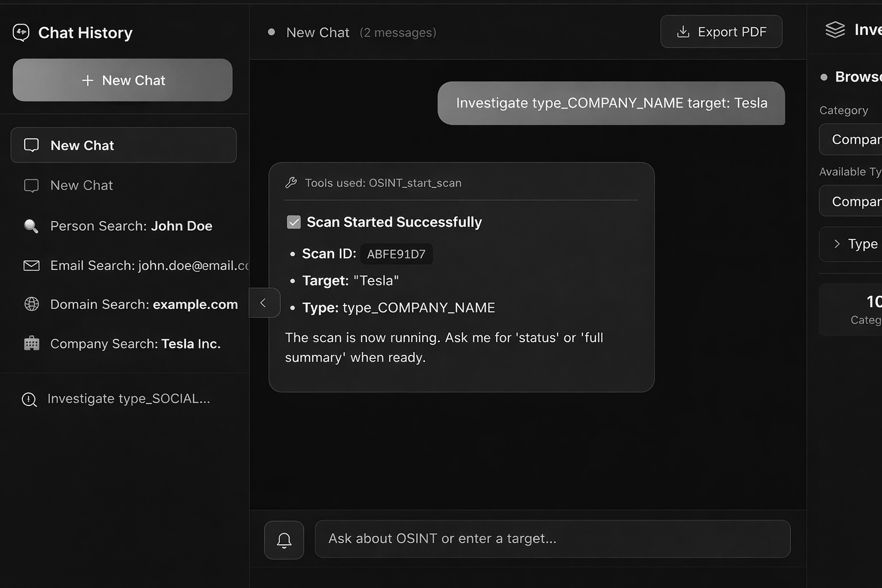Click the alert icon beside Investigate type_SOCIAL entry
This screenshot has height=588, width=882.
point(29,399)
